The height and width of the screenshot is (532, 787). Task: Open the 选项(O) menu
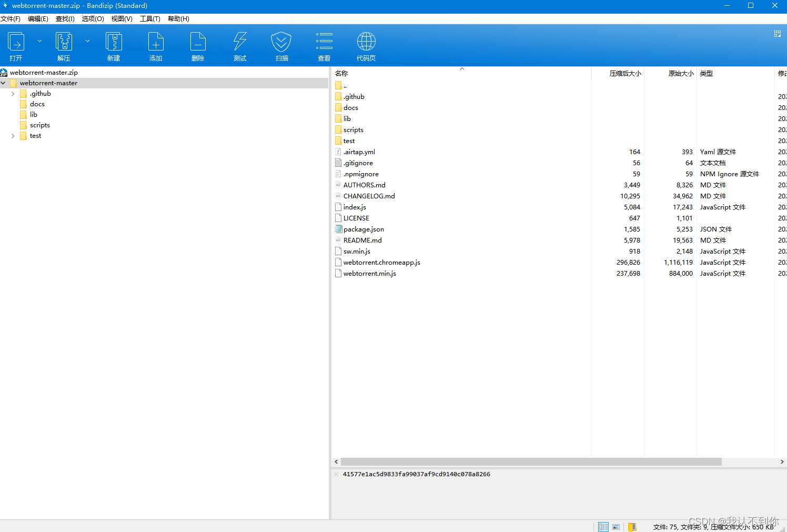[93, 19]
